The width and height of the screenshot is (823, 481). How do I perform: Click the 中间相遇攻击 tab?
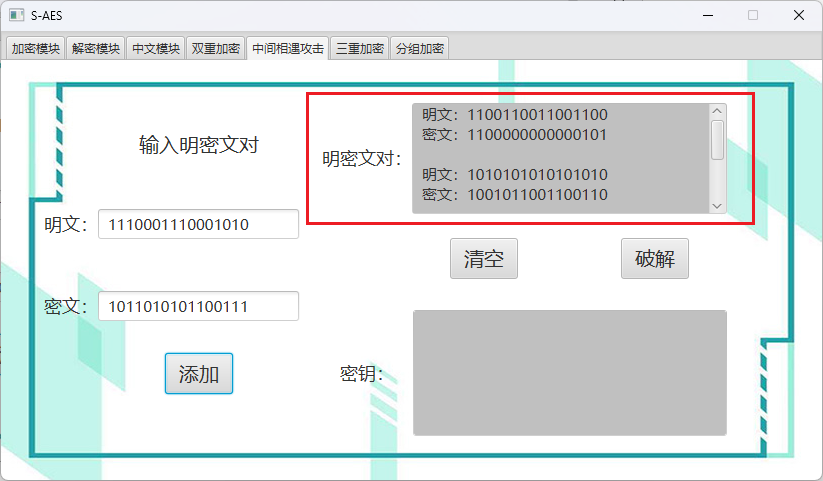[x=288, y=48]
